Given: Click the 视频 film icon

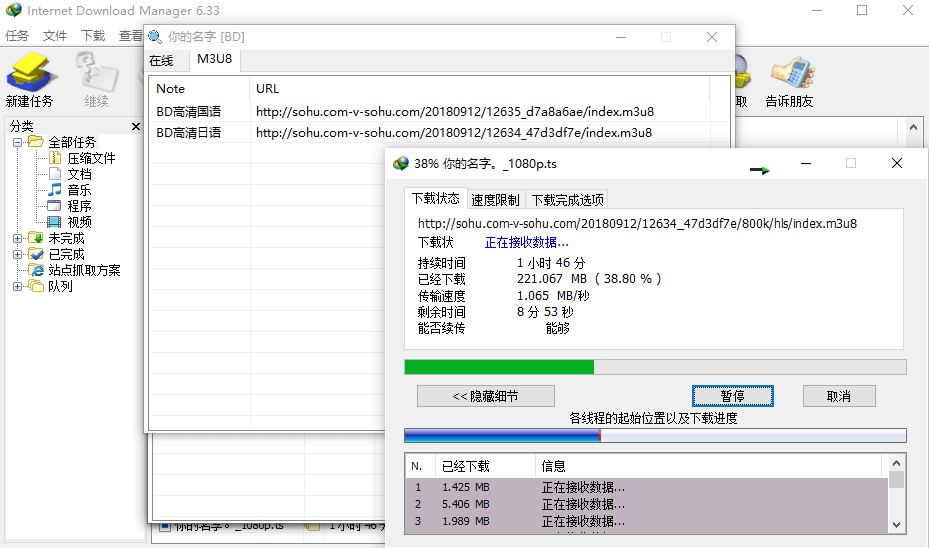Looking at the screenshot, I should click(55, 222).
